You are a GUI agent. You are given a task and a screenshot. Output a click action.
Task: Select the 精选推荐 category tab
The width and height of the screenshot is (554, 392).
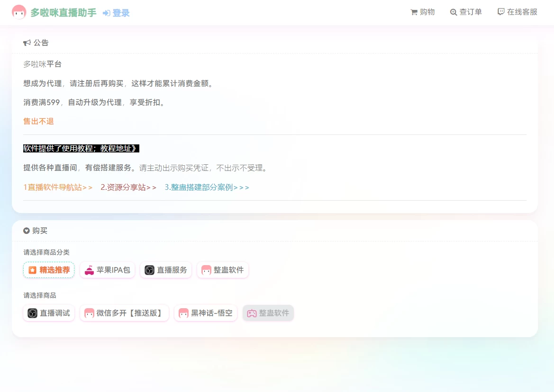point(49,270)
